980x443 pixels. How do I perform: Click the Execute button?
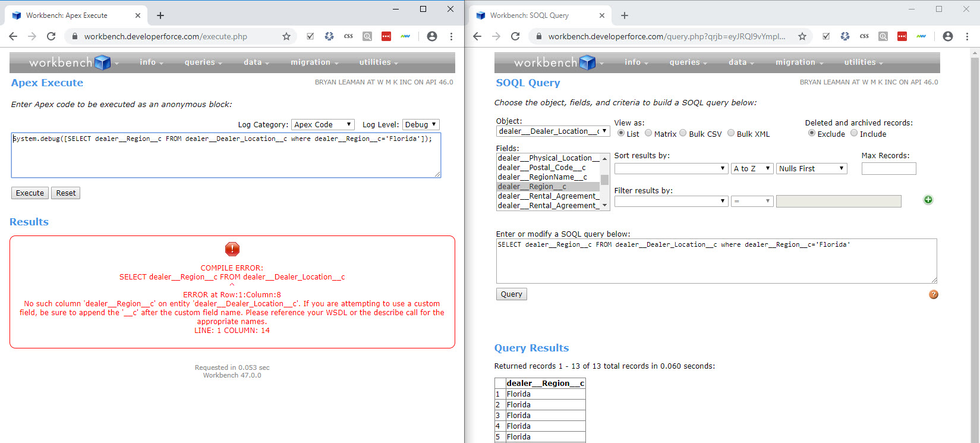coord(30,193)
